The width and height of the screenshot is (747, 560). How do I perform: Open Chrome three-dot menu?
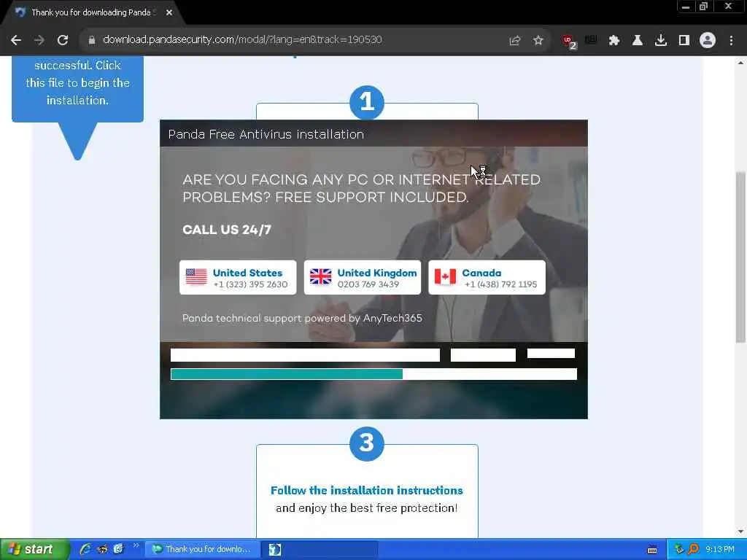pos(731,40)
